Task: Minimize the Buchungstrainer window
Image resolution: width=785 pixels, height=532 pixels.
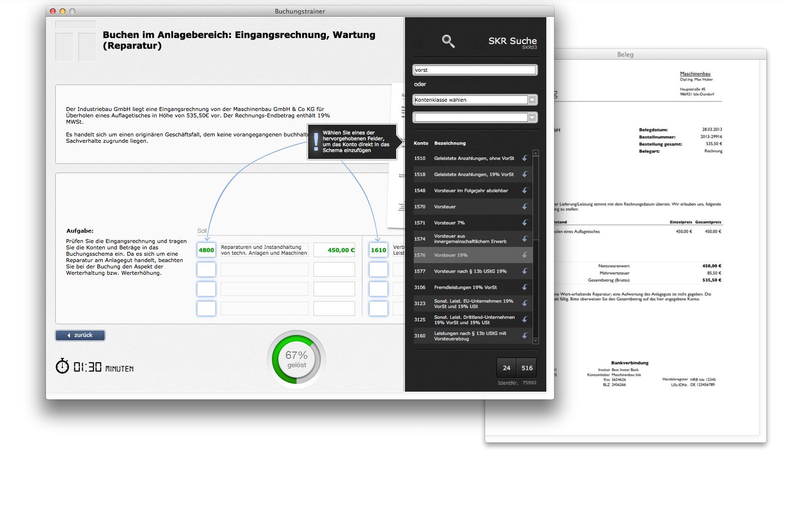Action: coord(63,11)
